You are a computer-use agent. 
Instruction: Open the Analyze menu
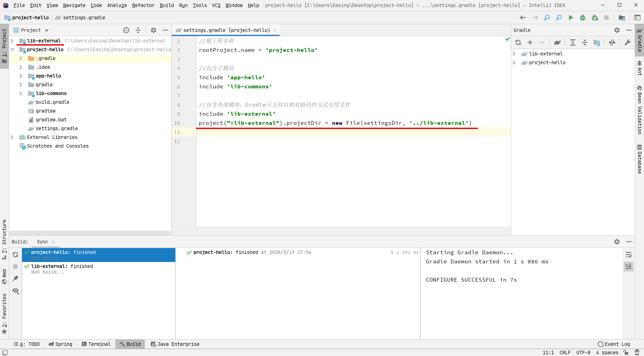pyautogui.click(x=117, y=5)
